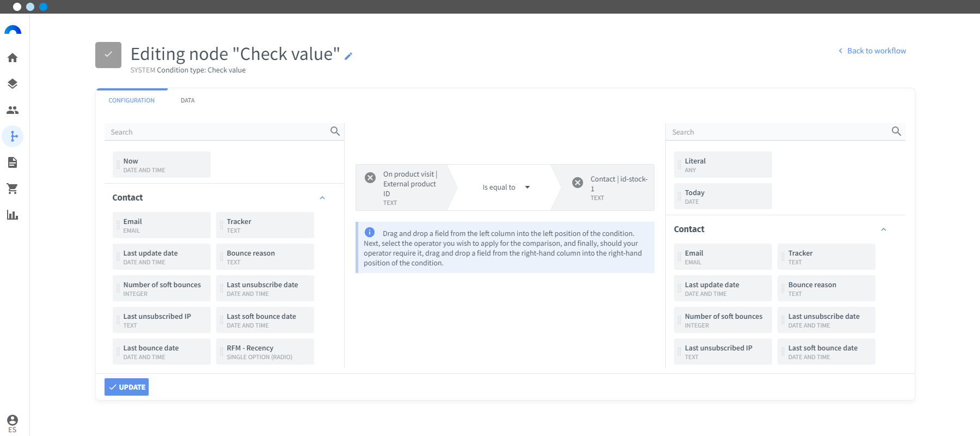Focus the left column Search field
The width and height of the screenshot is (980, 436).
[218, 132]
